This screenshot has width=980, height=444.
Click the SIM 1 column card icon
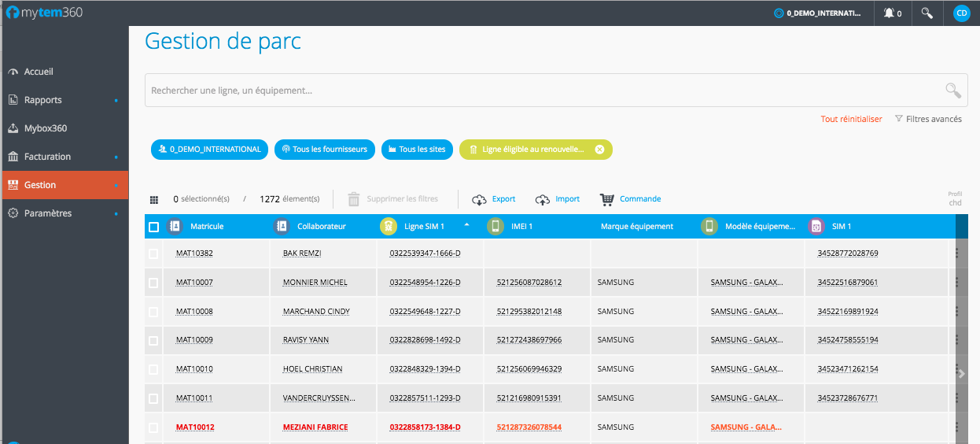(816, 227)
